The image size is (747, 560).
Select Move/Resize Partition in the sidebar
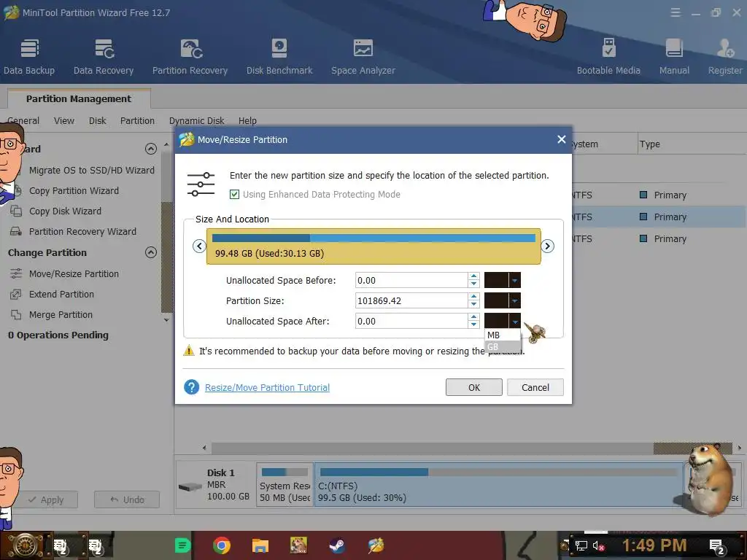tap(74, 274)
